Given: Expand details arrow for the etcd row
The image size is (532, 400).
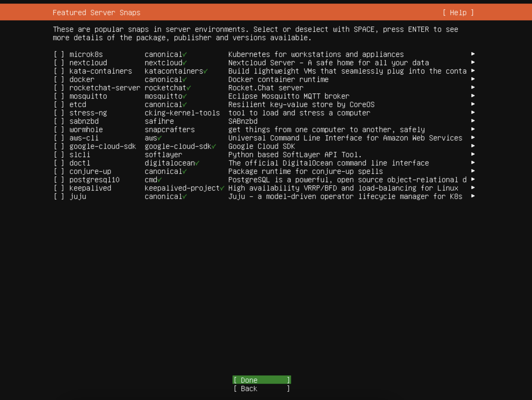Looking at the screenshot, I should [x=473, y=104].
